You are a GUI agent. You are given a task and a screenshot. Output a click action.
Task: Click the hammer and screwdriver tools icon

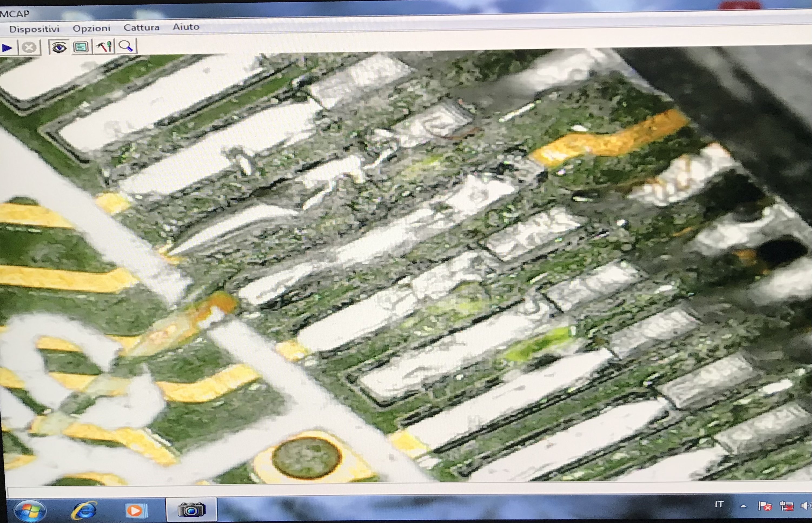104,46
